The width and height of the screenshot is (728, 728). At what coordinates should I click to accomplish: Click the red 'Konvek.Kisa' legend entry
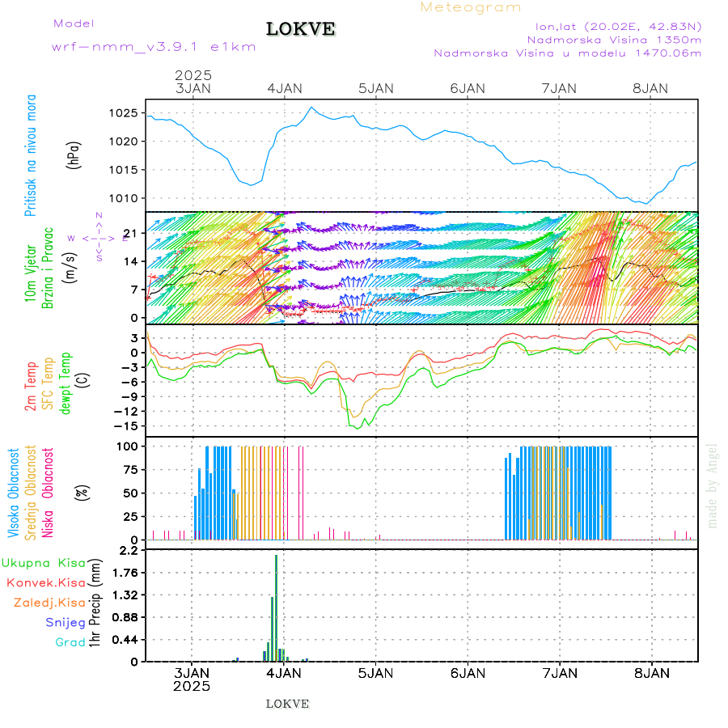46,582
